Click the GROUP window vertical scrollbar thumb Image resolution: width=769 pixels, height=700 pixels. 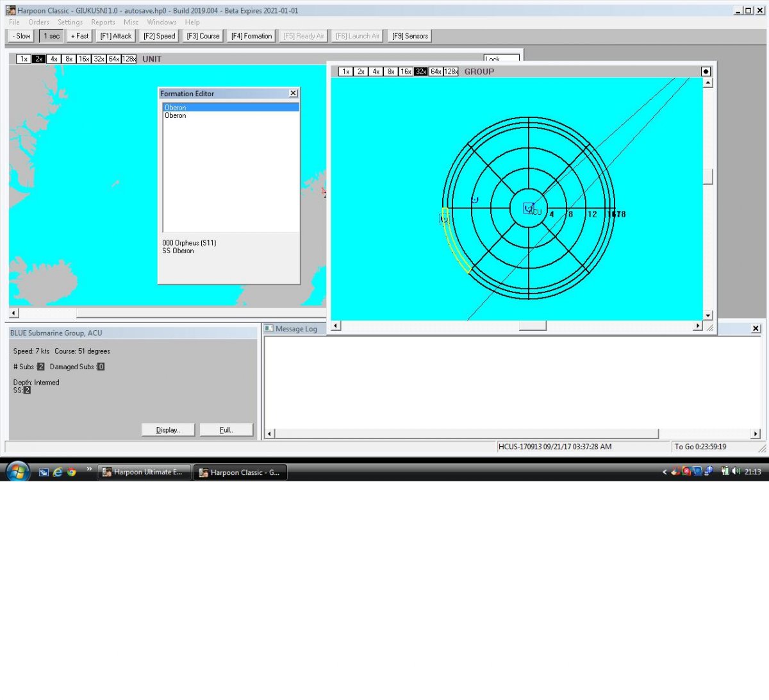coord(708,176)
